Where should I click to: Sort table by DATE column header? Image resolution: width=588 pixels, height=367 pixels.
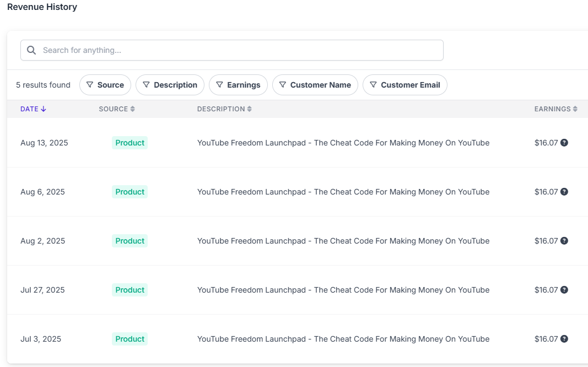coord(33,109)
